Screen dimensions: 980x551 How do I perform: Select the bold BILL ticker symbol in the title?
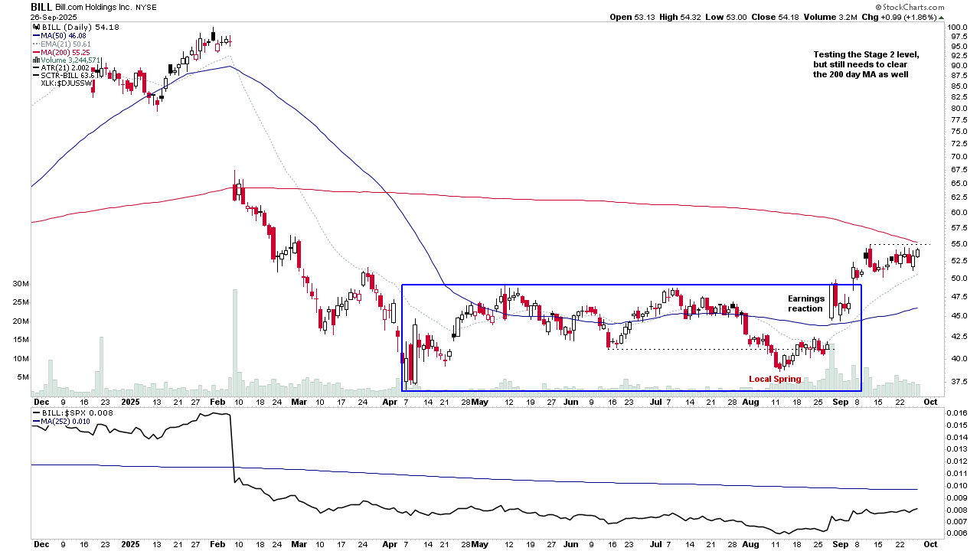(x=41, y=7)
